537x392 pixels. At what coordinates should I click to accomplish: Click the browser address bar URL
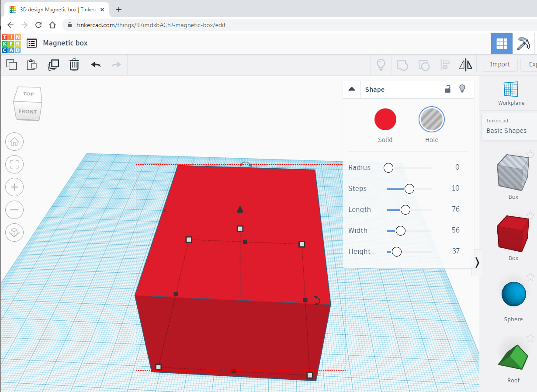tap(151, 25)
